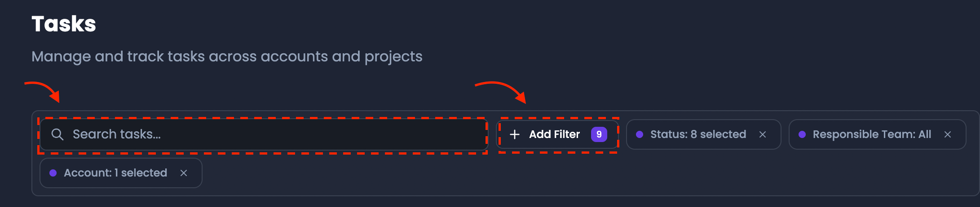Viewport: 980px width, 207px height.
Task: Click the red arrow pointing at Add Filter
Action: (x=501, y=92)
